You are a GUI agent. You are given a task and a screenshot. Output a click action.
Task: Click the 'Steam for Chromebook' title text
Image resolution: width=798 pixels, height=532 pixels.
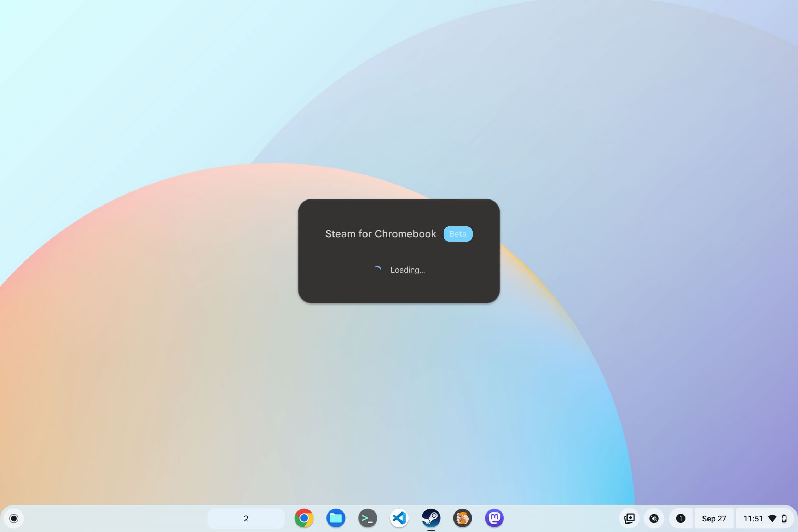(381, 234)
